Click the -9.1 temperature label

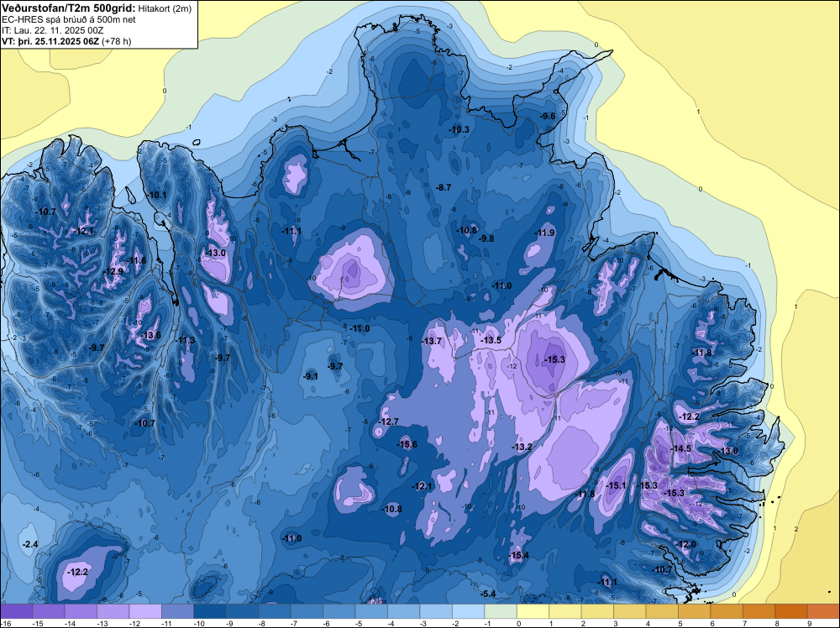pyautogui.click(x=310, y=376)
